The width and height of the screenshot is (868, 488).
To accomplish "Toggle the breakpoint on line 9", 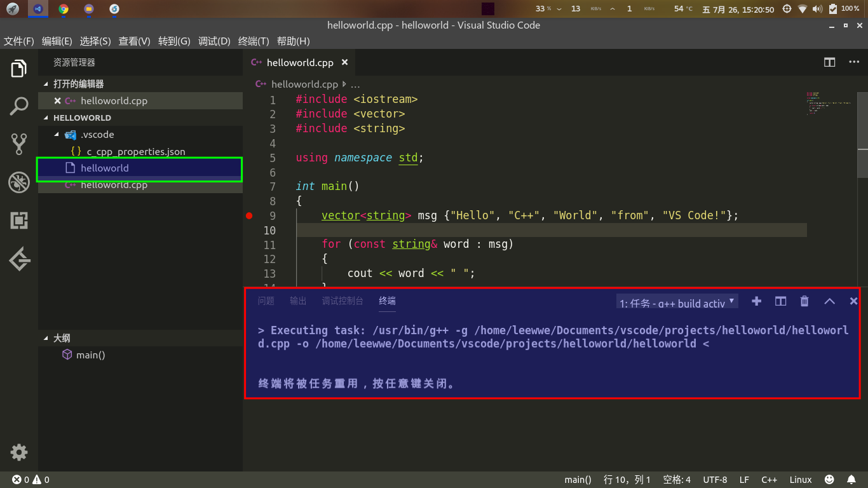I will [249, 216].
